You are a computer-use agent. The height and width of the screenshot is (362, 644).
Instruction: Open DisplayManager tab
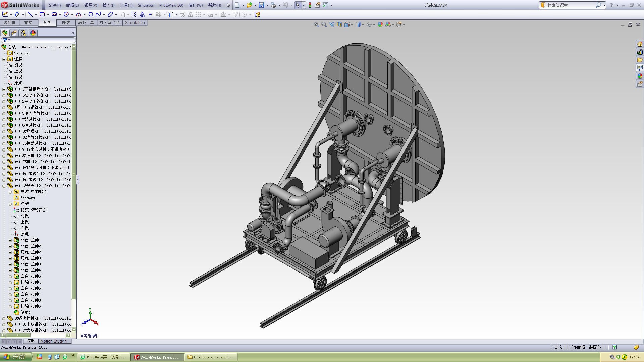click(x=33, y=33)
